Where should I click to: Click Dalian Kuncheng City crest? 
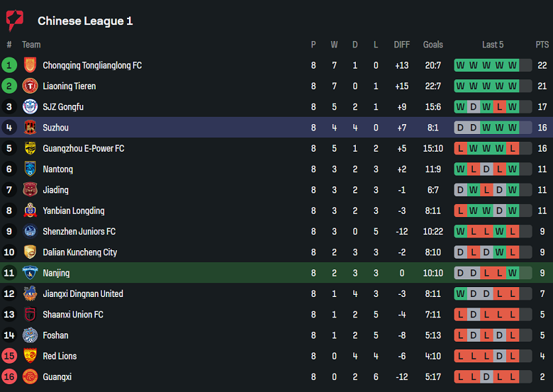[x=30, y=252]
